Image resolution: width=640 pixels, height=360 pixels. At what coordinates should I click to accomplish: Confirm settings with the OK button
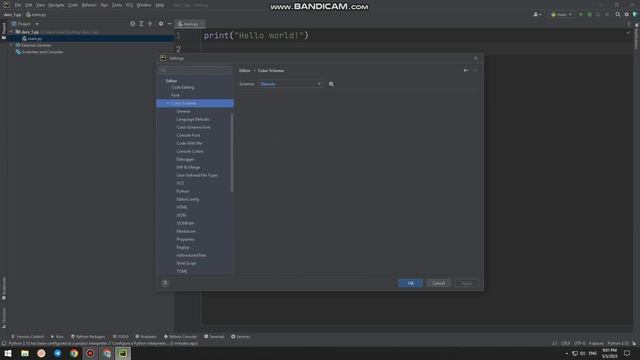point(410,283)
